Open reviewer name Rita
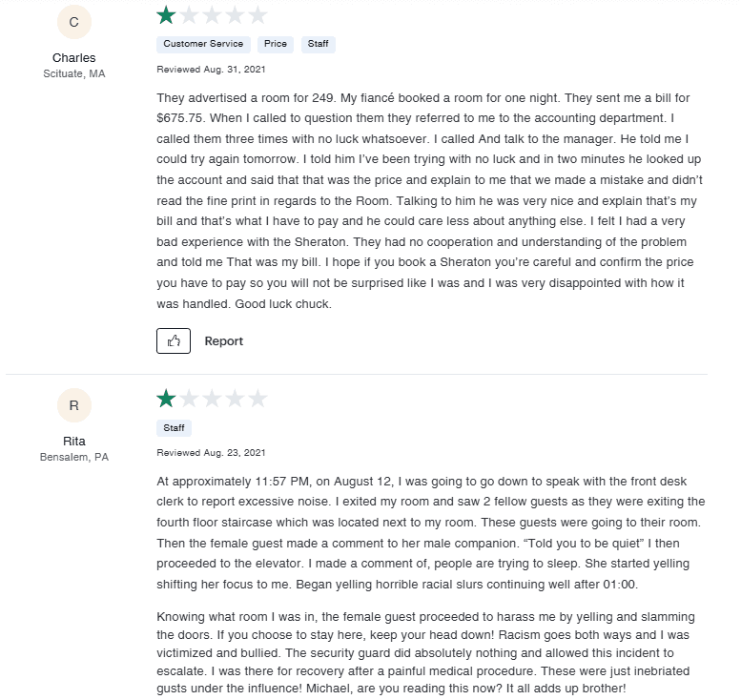Image resolution: width=741 pixels, height=700 pixels. [x=73, y=441]
